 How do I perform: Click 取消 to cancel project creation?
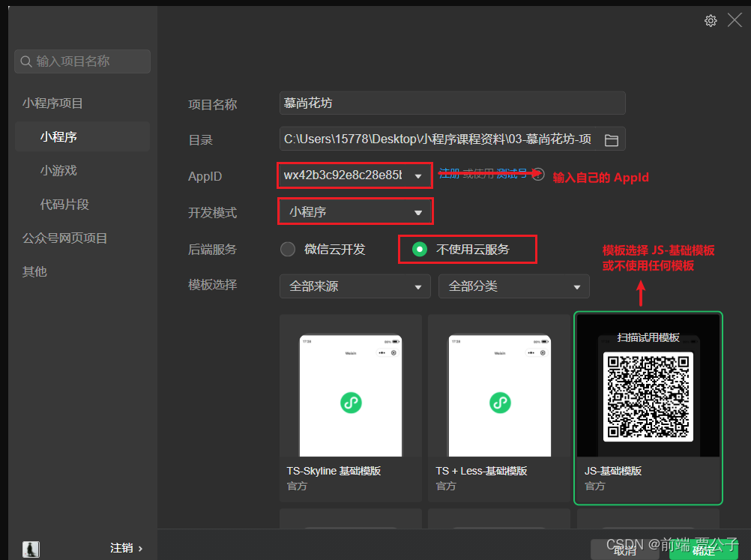click(624, 550)
